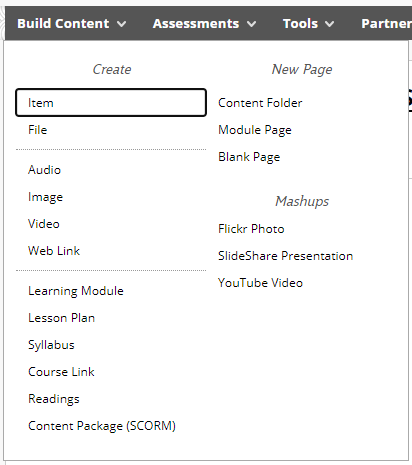The height and width of the screenshot is (465, 412).
Task: Choose File under Create
Action: [38, 130]
